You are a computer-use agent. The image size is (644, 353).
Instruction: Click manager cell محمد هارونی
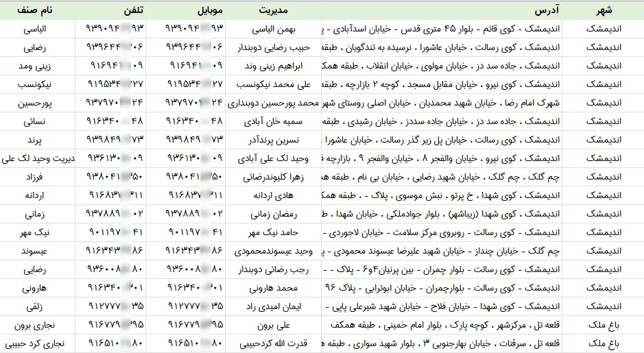click(273, 288)
